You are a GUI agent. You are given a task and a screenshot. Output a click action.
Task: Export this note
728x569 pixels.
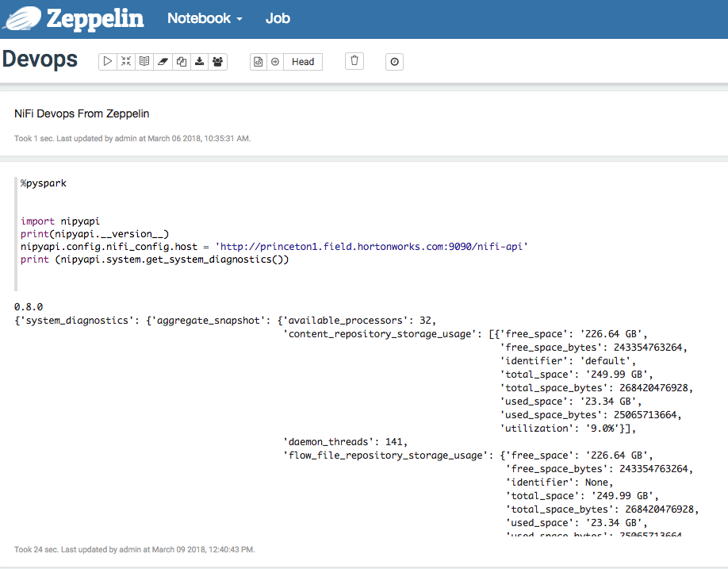[197, 61]
